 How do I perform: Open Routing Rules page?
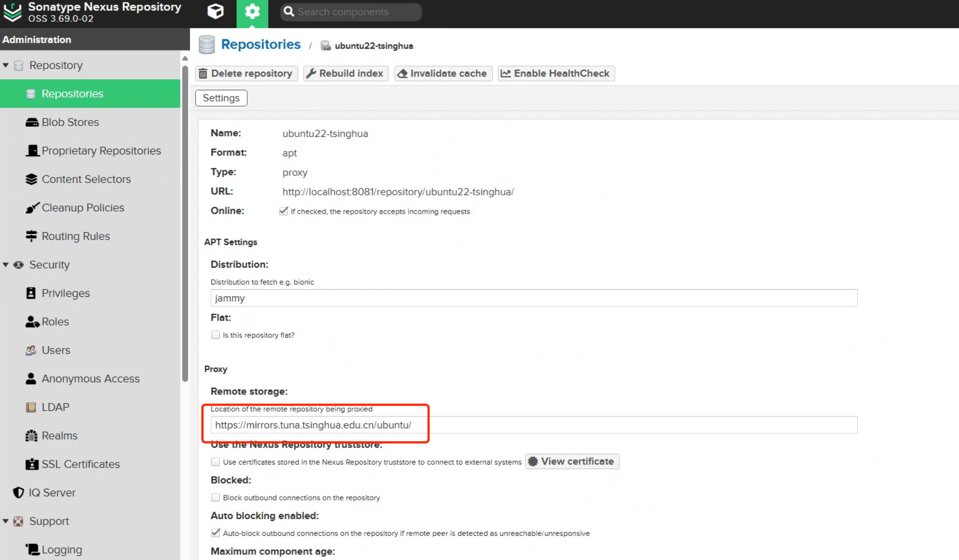pyautogui.click(x=76, y=236)
